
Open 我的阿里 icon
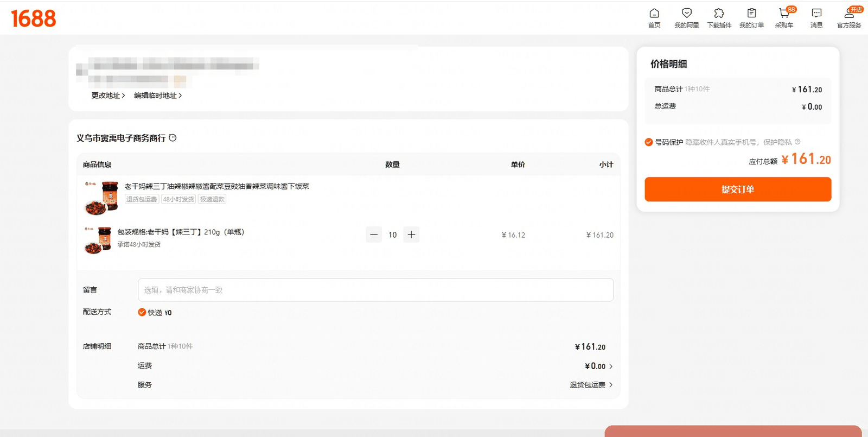687,18
